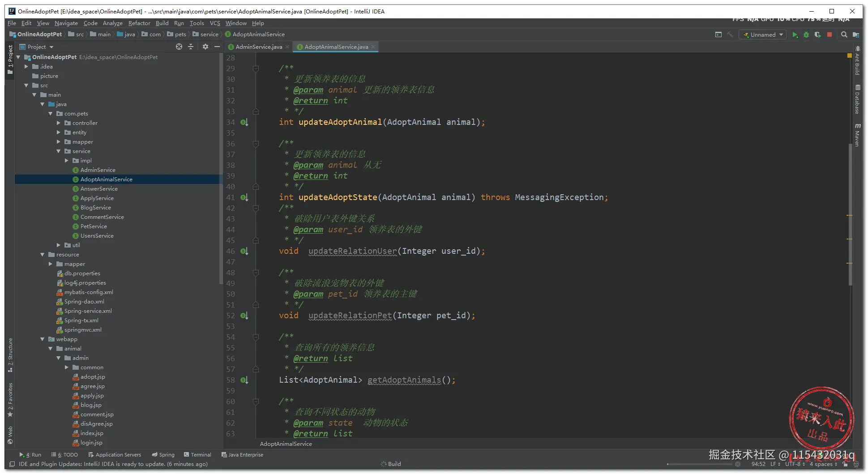Click implementation gutter icon for updateAdoptState
This screenshot has width=868, height=474.
coord(244,197)
